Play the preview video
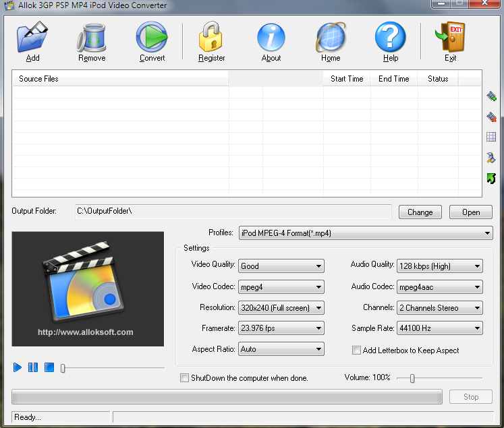The width and height of the screenshot is (504, 428). [18, 367]
